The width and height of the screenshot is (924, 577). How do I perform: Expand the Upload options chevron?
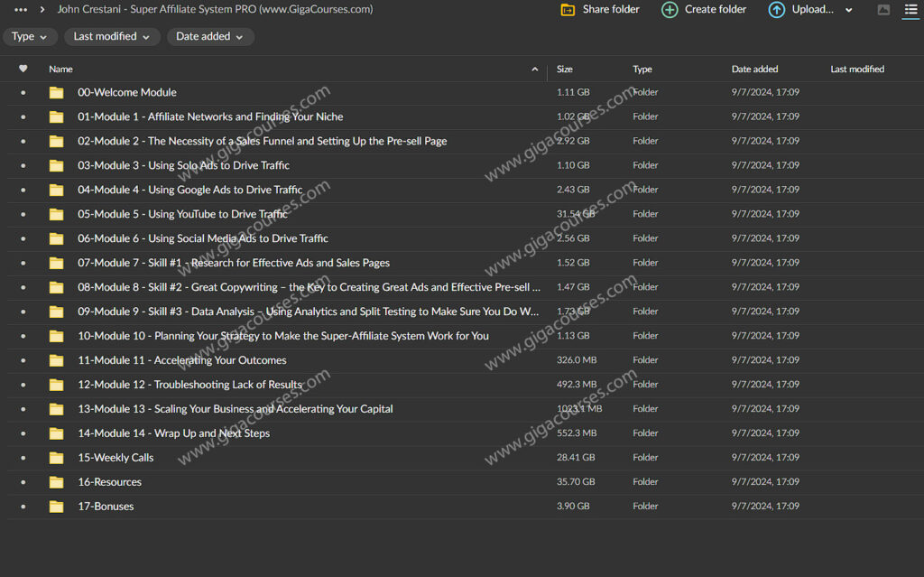pyautogui.click(x=849, y=10)
